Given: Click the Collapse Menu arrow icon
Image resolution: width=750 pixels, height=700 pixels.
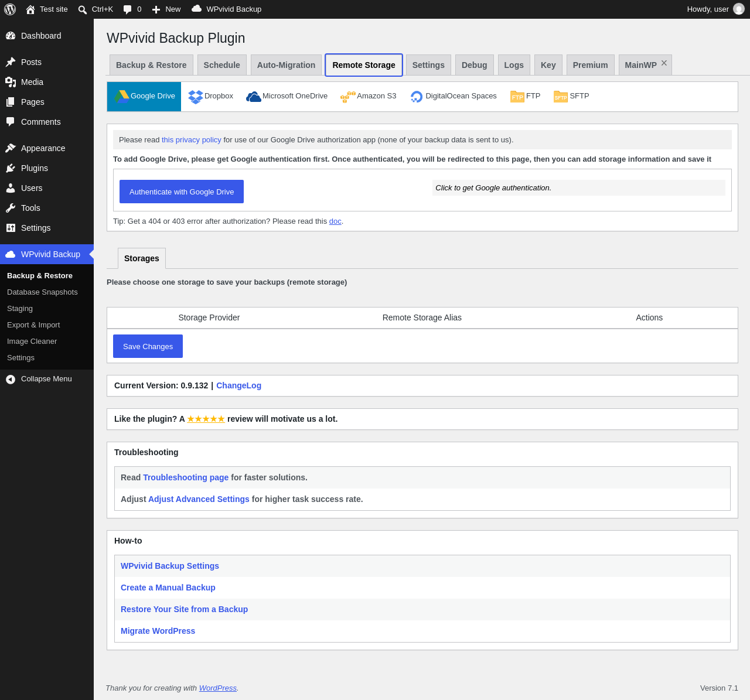Looking at the screenshot, I should pyautogui.click(x=11, y=380).
